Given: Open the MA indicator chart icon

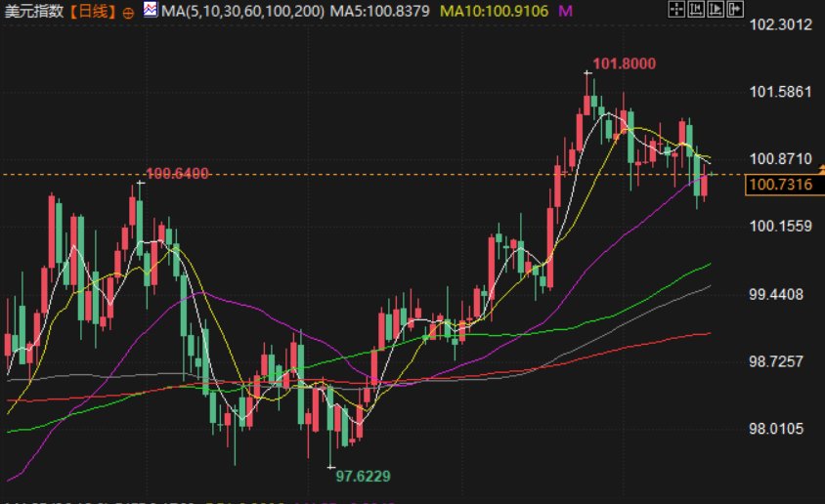Looking at the screenshot, I should tap(151, 9).
